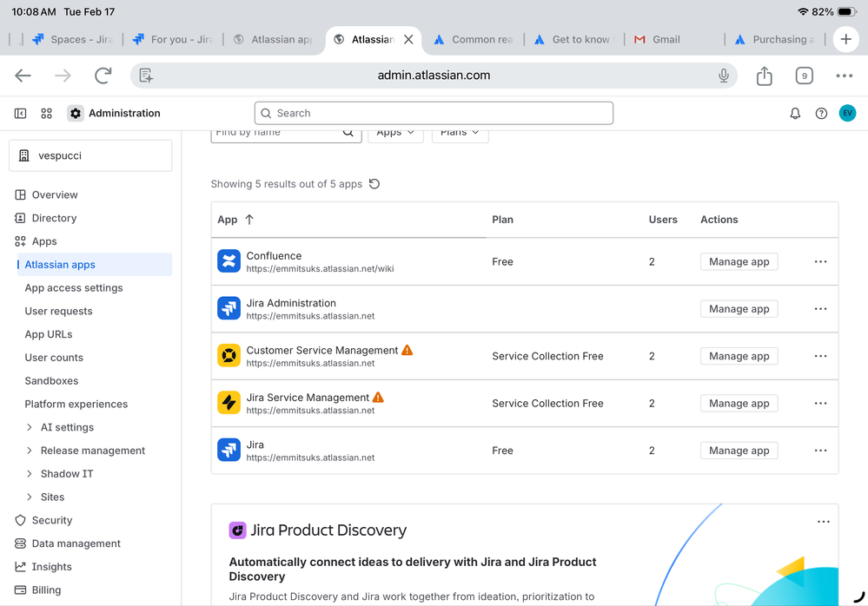Focus the top Search field

(x=434, y=114)
